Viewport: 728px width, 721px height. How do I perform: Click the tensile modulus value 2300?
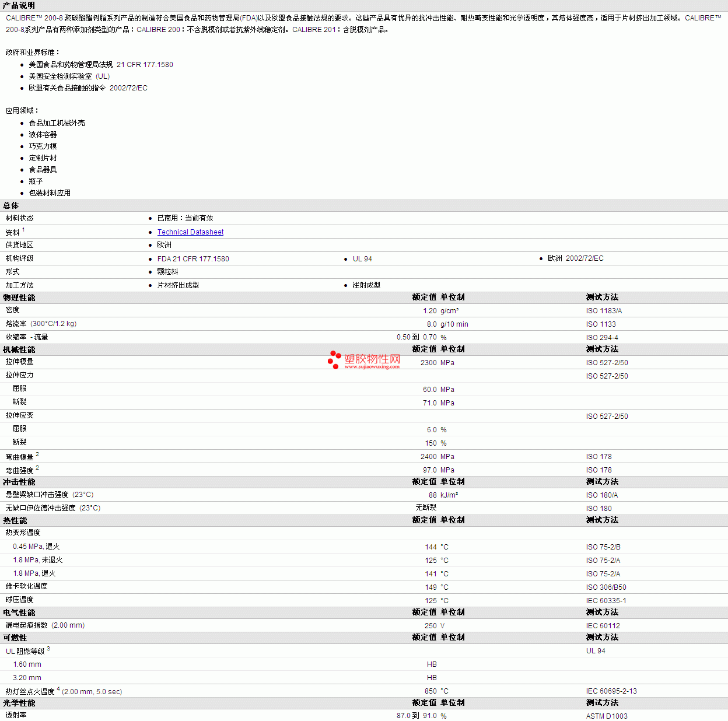429,363
